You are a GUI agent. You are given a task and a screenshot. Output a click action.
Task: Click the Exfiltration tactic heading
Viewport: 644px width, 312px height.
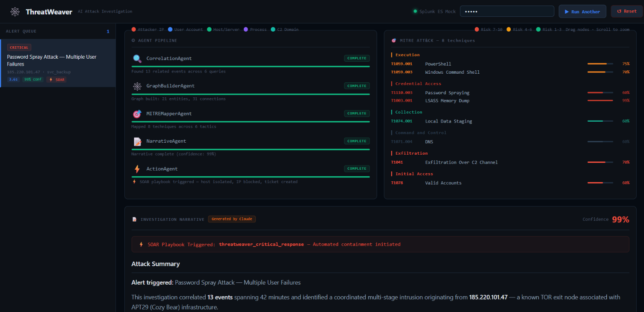click(x=411, y=153)
